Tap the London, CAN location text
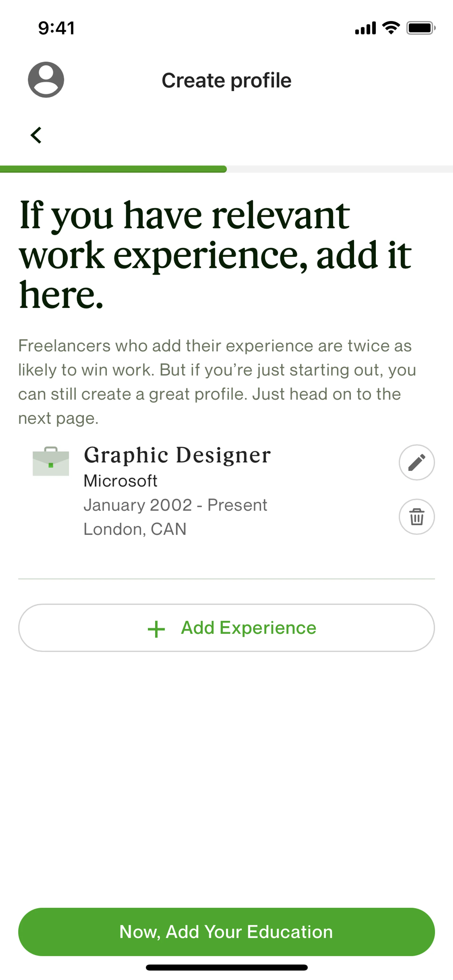The image size is (453, 980). [x=135, y=529]
